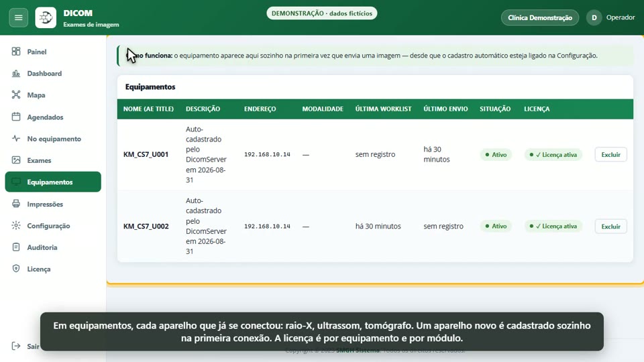Click the Sair logout icon

point(16,346)
